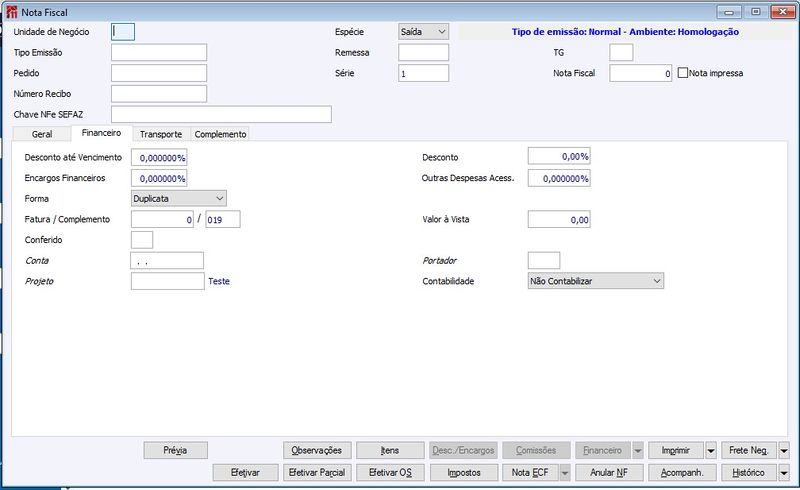Open the Transporte tab
This screenshot has width=800, height=490.
click(161, 134)
